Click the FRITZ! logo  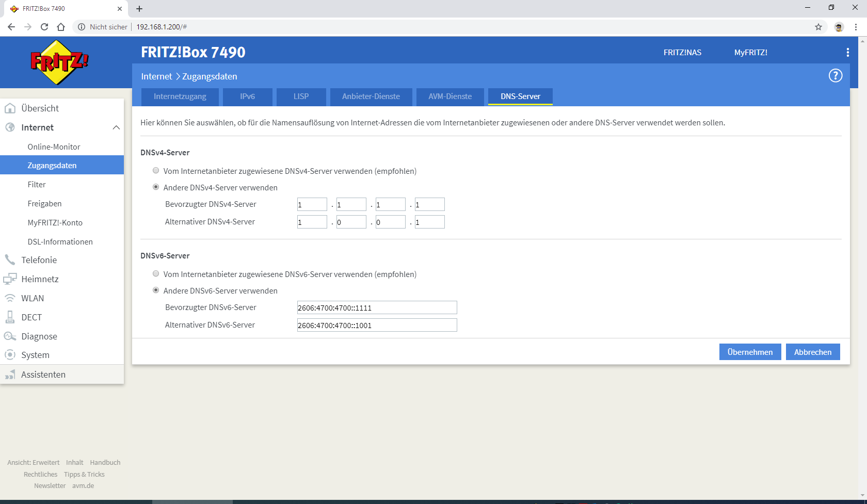(x=59, y=62)
